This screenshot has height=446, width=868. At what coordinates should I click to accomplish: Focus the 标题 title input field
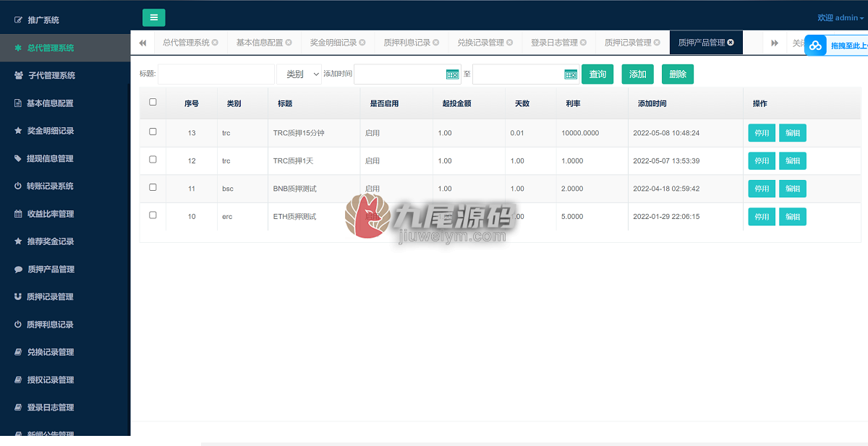(x=216, y=74)
